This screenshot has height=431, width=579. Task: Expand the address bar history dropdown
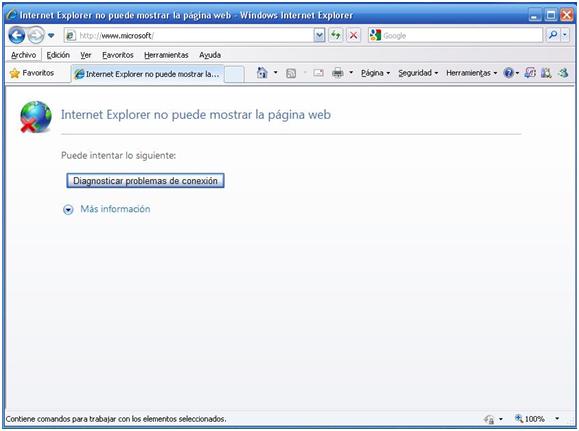(319, 35)
